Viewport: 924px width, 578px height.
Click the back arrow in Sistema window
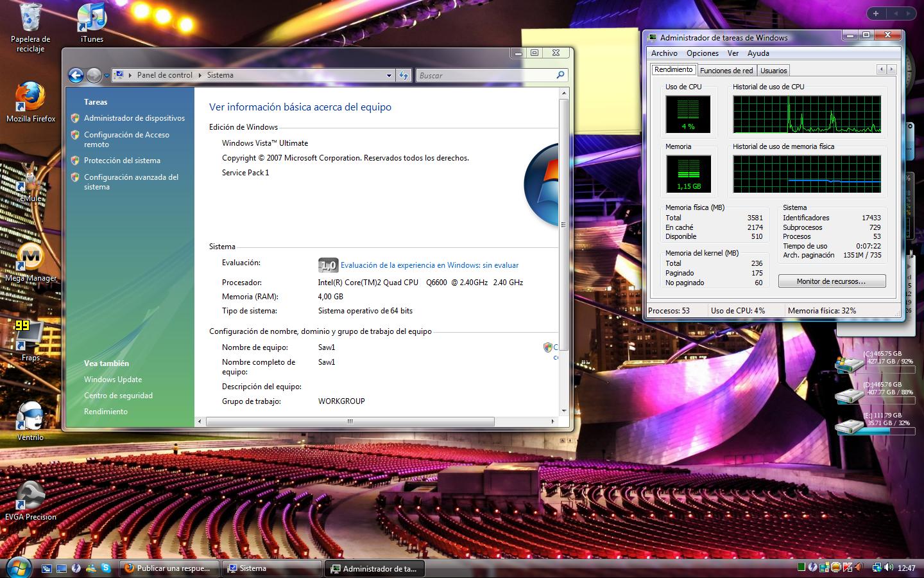point(76,75)
